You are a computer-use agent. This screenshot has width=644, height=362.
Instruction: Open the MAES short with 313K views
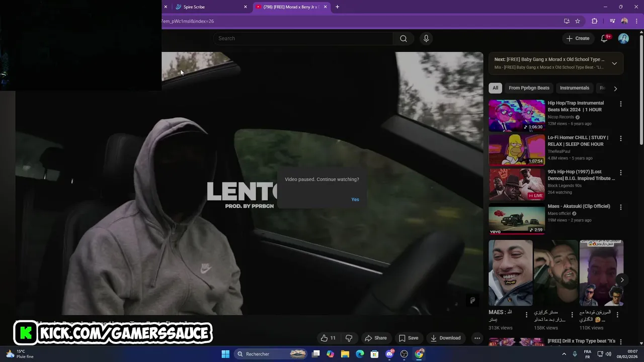click(x=510, y=273)
